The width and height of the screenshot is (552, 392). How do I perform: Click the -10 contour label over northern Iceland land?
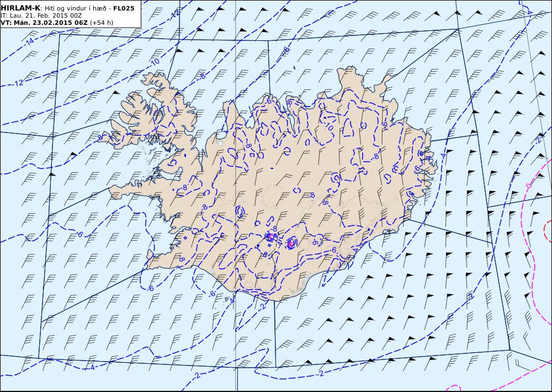(x=329, y=126)
